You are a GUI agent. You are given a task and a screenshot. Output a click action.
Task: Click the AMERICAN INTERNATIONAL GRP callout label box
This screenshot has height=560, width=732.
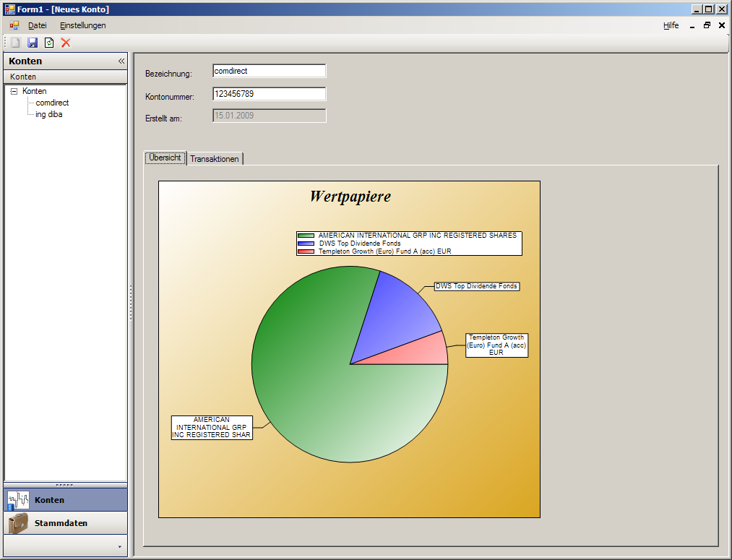click(x=212, y=428)
